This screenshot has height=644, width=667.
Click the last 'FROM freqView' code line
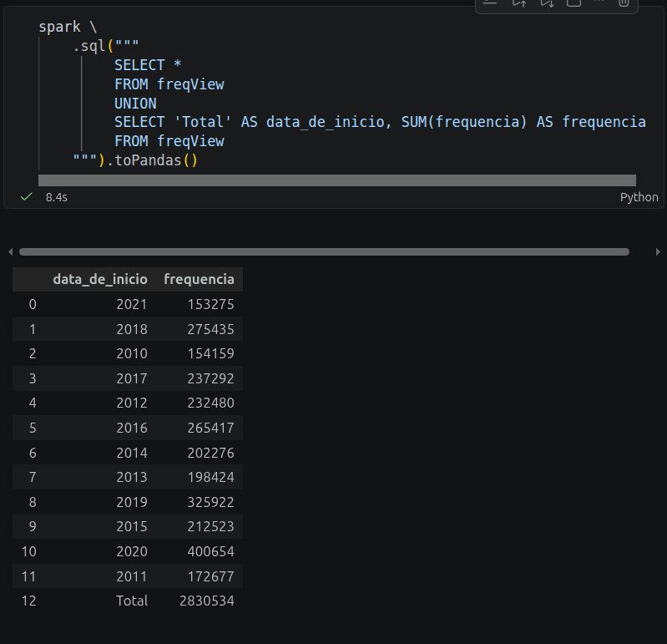pyautogui.click(x=169, y=141)
